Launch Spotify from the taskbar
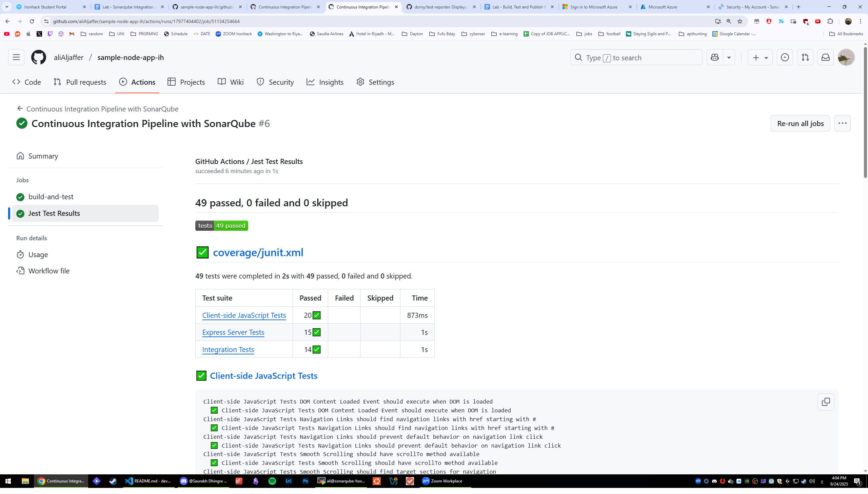868x494 pixels. (x=272, y=481)
